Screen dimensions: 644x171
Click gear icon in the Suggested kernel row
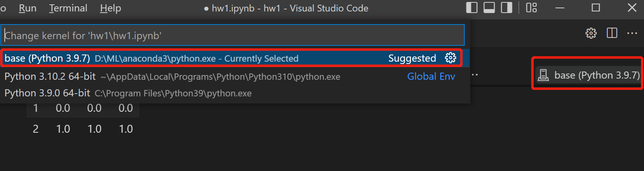(450, 58)
